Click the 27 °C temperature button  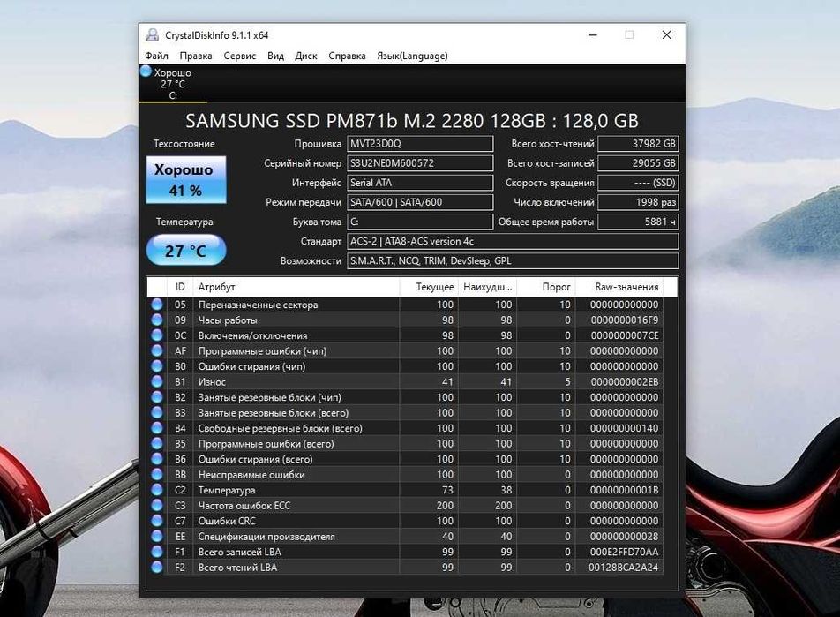pos(186,250)
